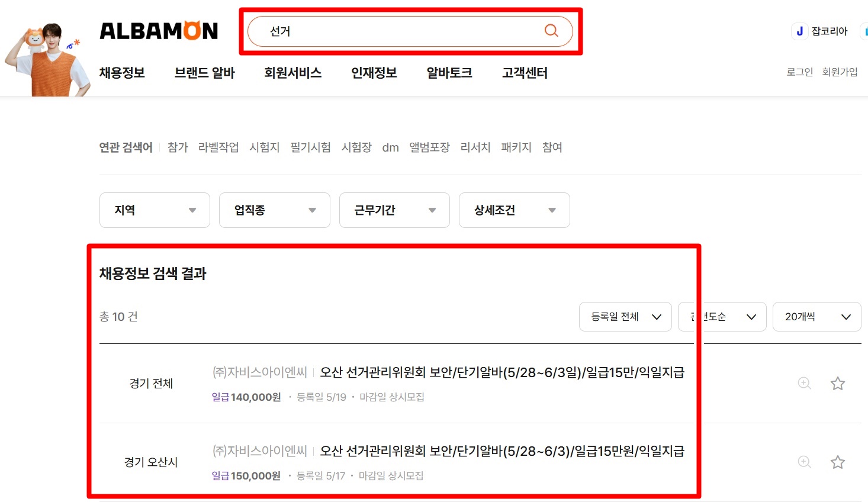Screen dimensions: 868x502
Task: Expand the 상세조건 filter dropdown
Action: pos(514,210)
